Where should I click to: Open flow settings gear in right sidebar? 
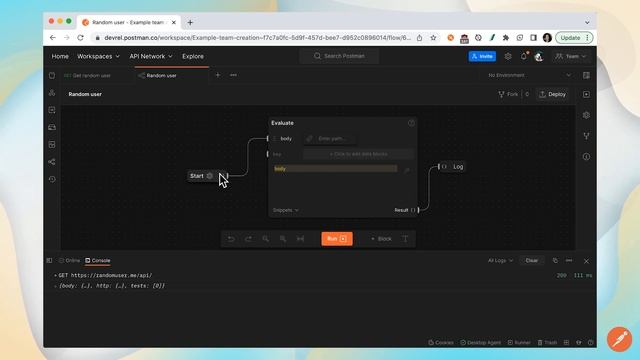click(587, 115)
